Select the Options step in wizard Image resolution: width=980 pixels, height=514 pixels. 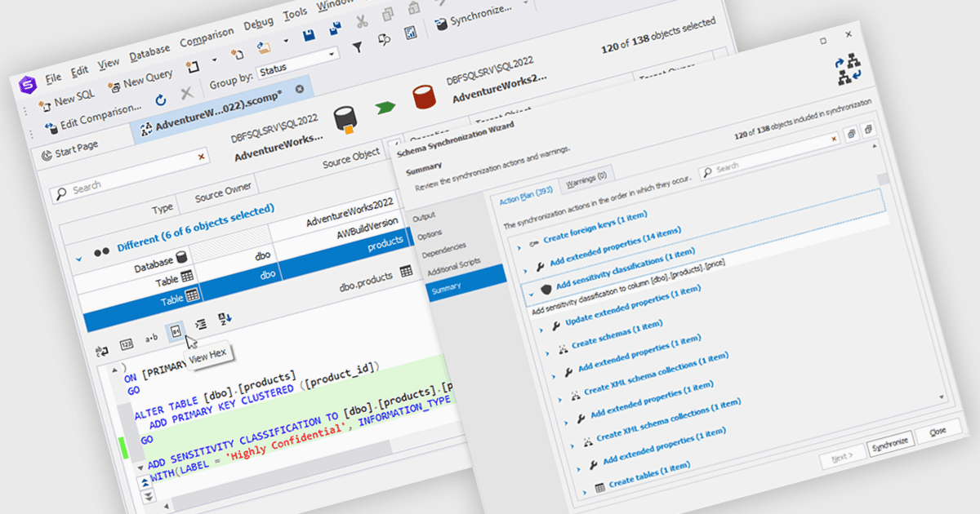coord(430,233)
